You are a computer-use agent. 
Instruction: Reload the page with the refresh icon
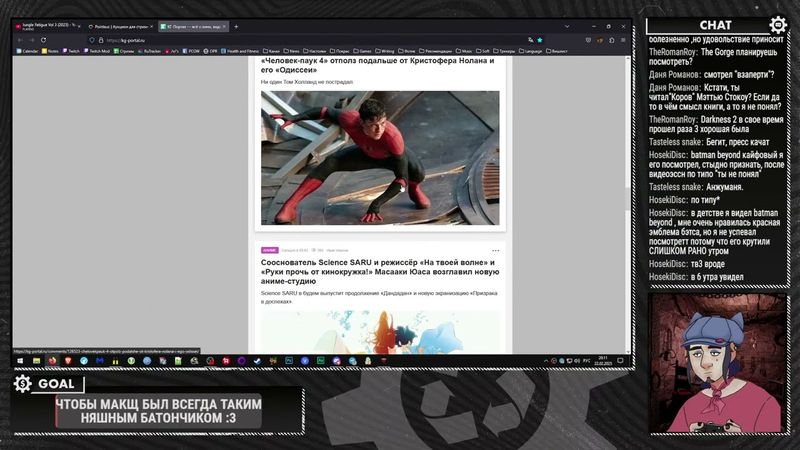pyautogui.click(x=43, y=40)
